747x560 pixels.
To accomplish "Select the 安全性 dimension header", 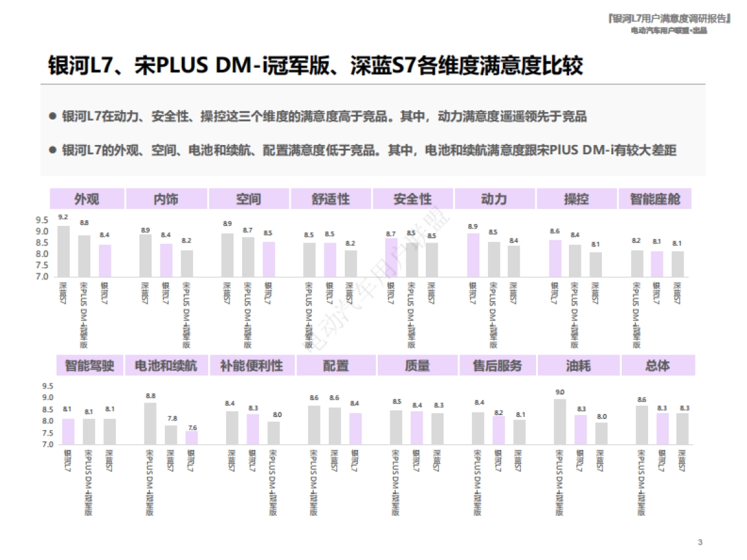I will click(413, 198).
